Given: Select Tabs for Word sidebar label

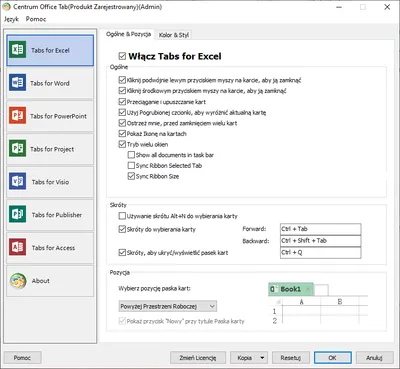Looking at the screenshot, I should [50, 83].
